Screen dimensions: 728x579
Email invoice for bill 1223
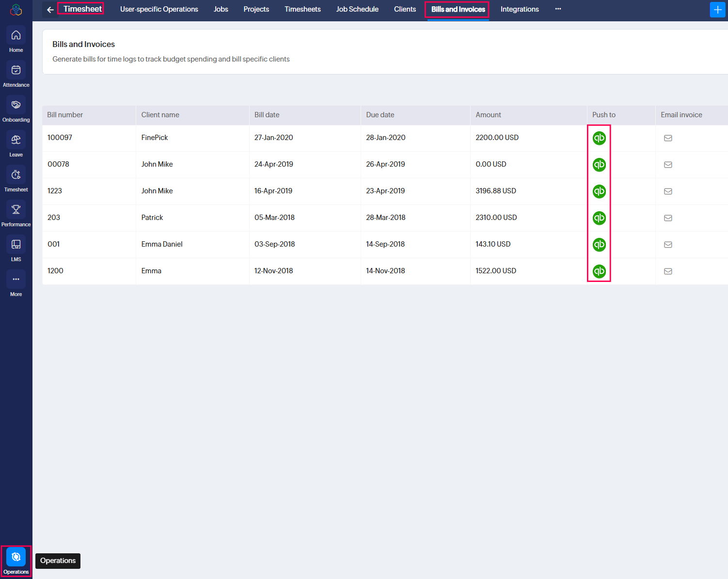point(668,191)
